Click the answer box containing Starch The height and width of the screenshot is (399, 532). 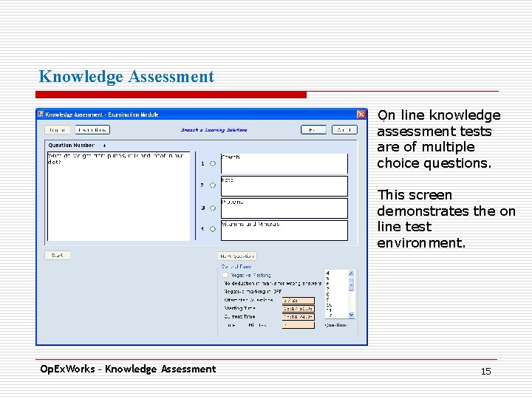(x=284, y=163)
